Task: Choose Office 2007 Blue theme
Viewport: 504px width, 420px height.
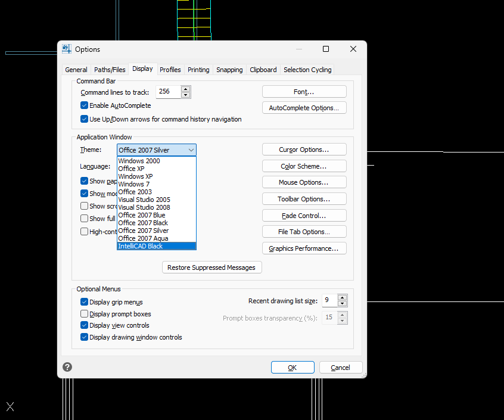Action: click(157, 215)
